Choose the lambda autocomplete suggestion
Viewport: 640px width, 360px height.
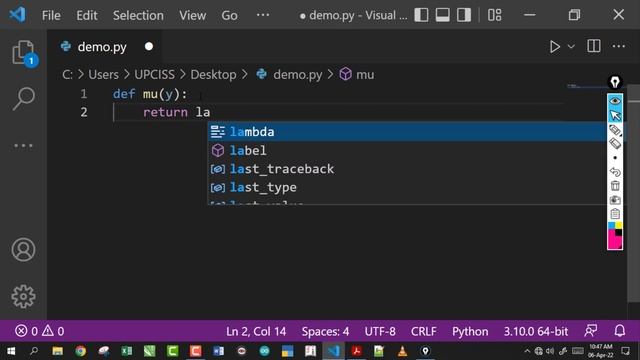[x=407, y=132]
